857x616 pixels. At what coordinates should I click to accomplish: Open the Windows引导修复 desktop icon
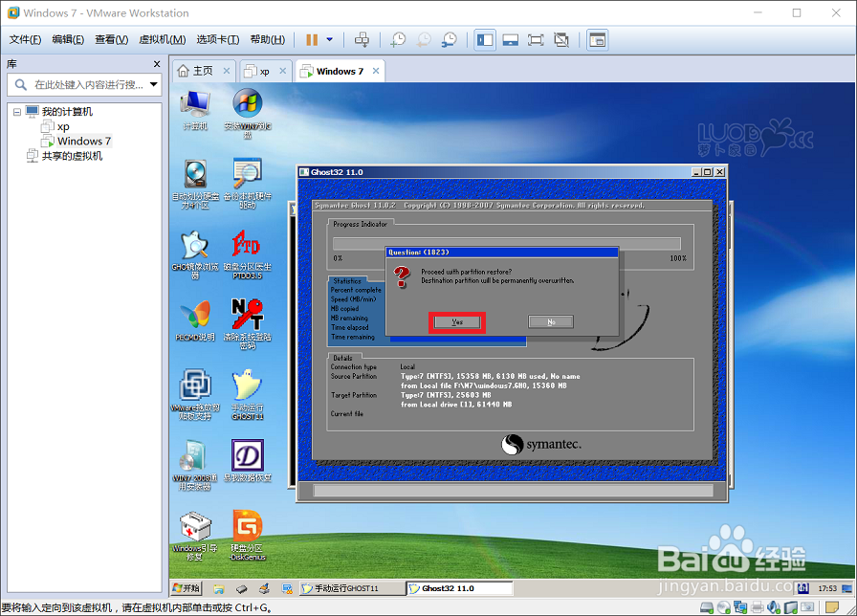click(195, 536)
